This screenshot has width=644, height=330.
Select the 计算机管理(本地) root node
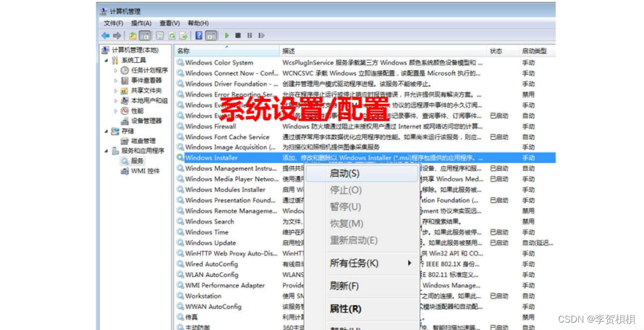click(x=135, y=50)
